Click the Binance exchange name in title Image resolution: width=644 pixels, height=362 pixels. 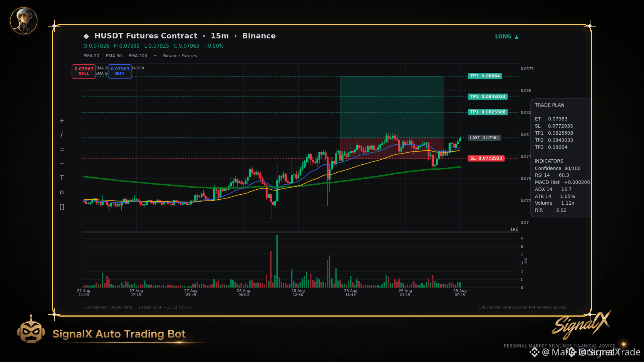coord(259,36)
